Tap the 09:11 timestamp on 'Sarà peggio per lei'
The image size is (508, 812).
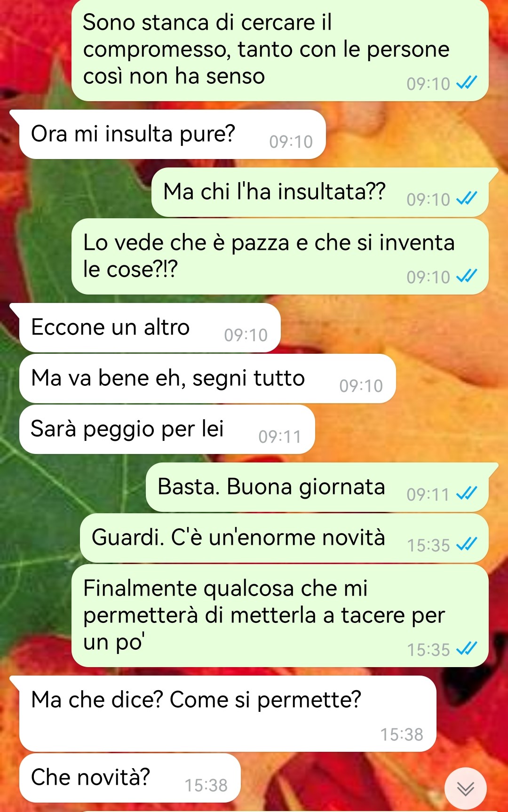click(279, 437)
